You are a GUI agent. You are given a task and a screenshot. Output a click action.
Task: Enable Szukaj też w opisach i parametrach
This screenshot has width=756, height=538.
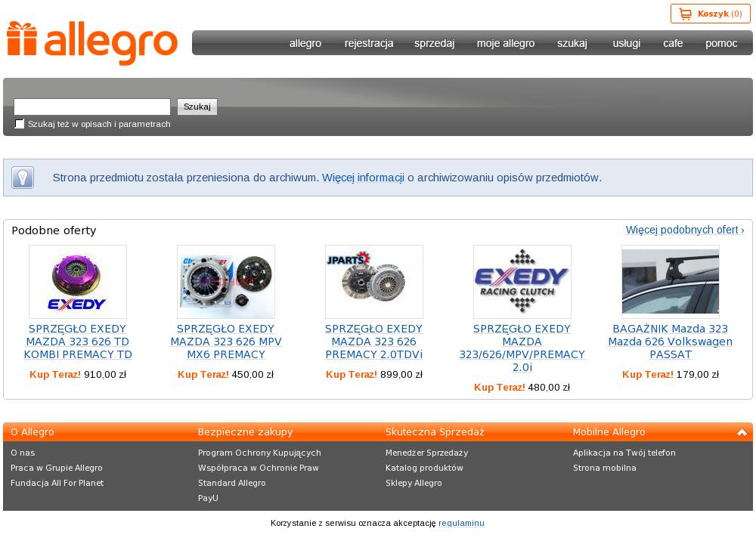click(20, 124)
